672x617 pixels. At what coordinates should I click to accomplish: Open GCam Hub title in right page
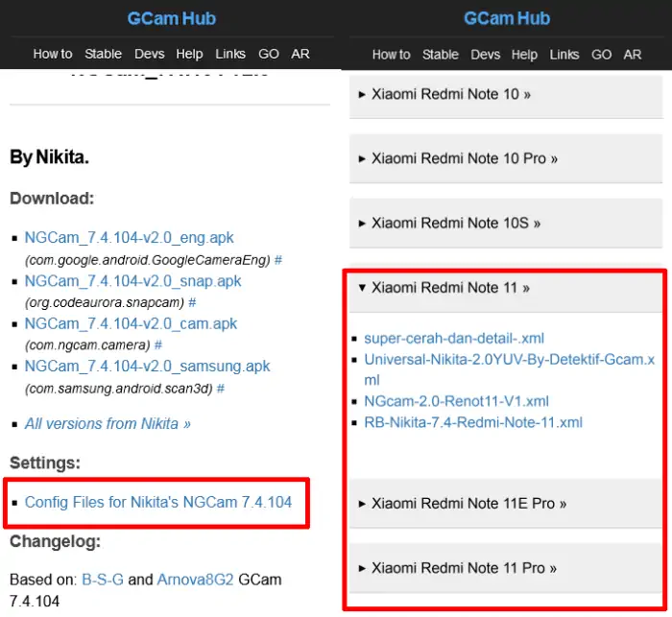tap(507, 18)
